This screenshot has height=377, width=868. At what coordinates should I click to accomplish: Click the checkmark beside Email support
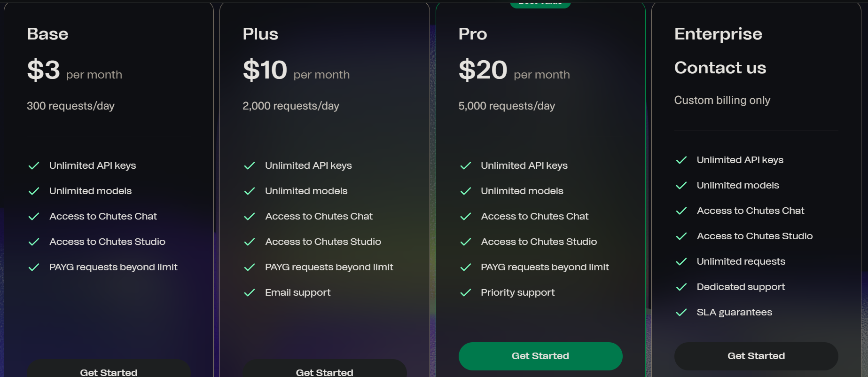pos(250,293)
